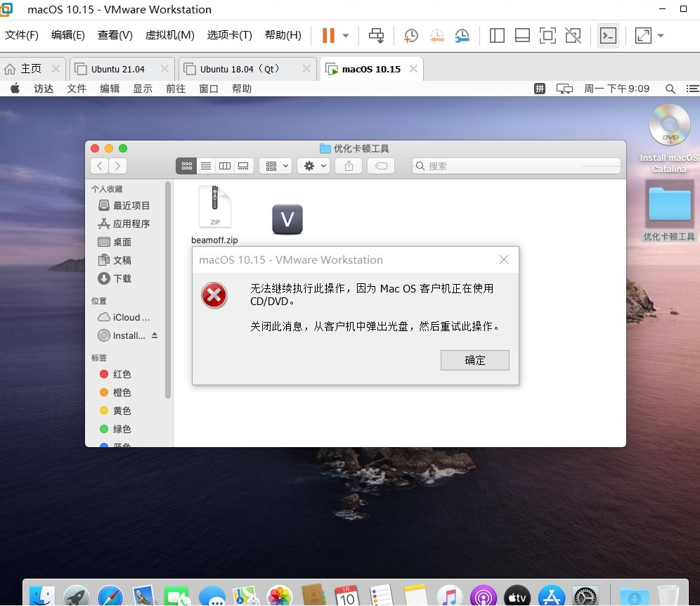The height and width of the screenshot is (606, 700).
Task: Open the 选项卡(T) menu
Action: tap(229, 35)
